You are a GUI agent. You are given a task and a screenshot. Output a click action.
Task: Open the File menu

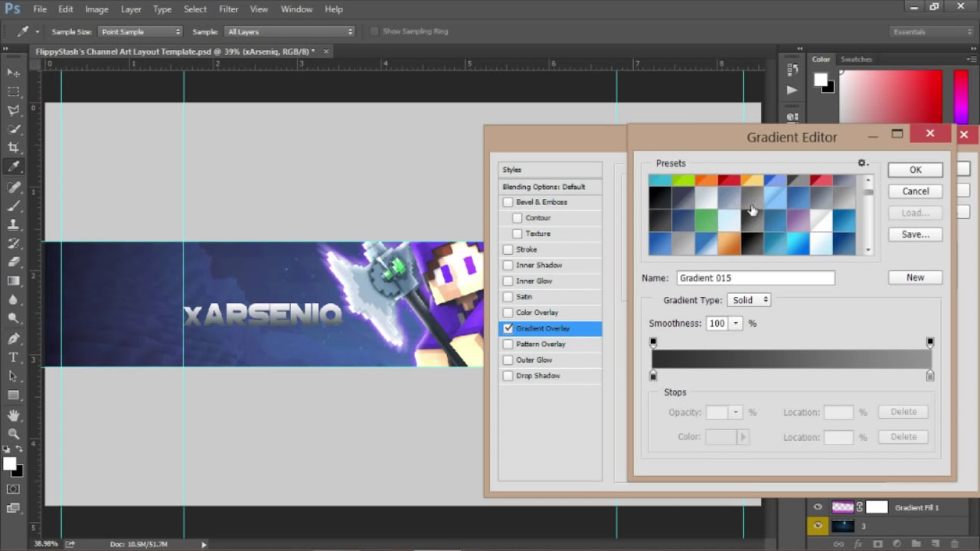40,9
